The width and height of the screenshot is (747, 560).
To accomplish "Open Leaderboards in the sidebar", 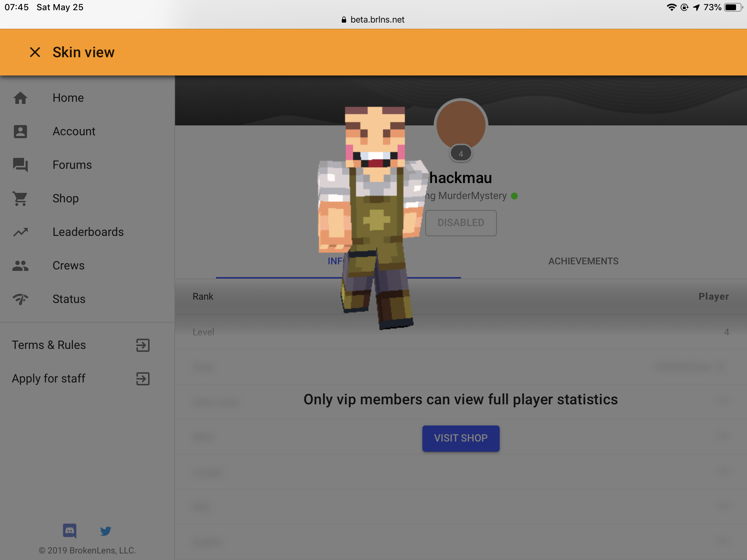I will (x=88, y=232).
